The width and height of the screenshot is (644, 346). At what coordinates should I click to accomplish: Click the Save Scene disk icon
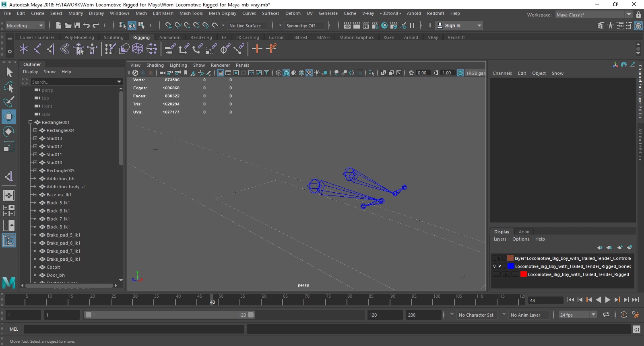point(77,25)
